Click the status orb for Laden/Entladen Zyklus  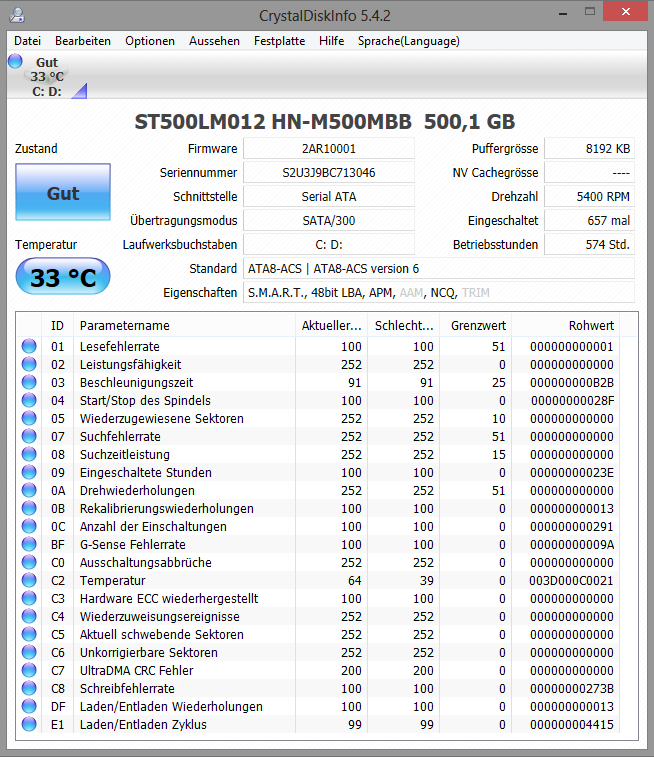click(x=29, y=724)
